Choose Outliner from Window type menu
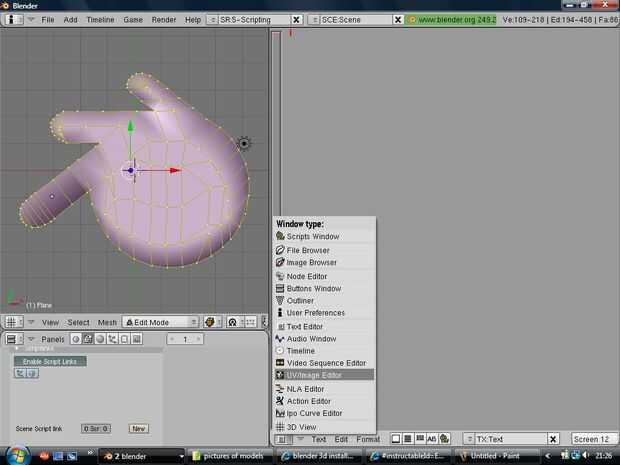 pos(324,301)
